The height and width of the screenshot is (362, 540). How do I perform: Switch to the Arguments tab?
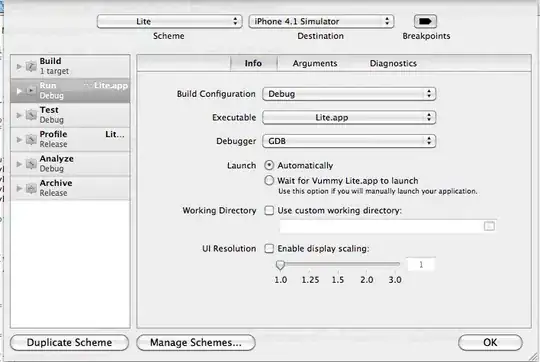pyautogui.click(x=315, y=63)
